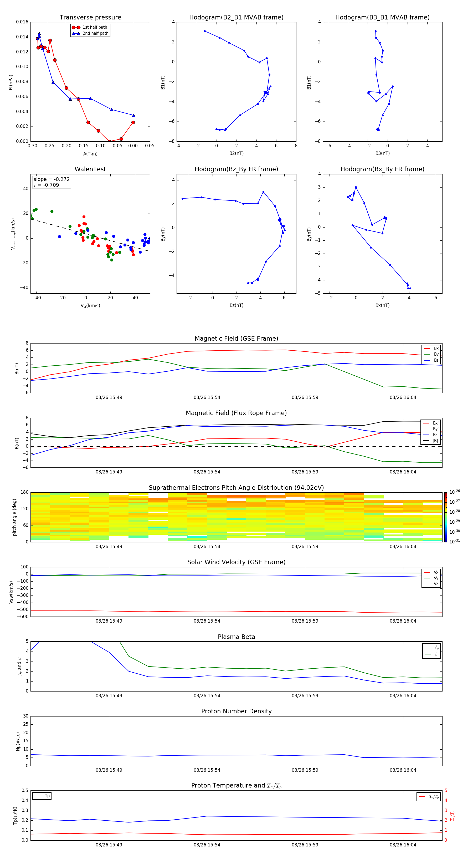Click the 'B3(nT)' x-axis label
The height and width of the screenshot is (868, 473).
point(382,153)
